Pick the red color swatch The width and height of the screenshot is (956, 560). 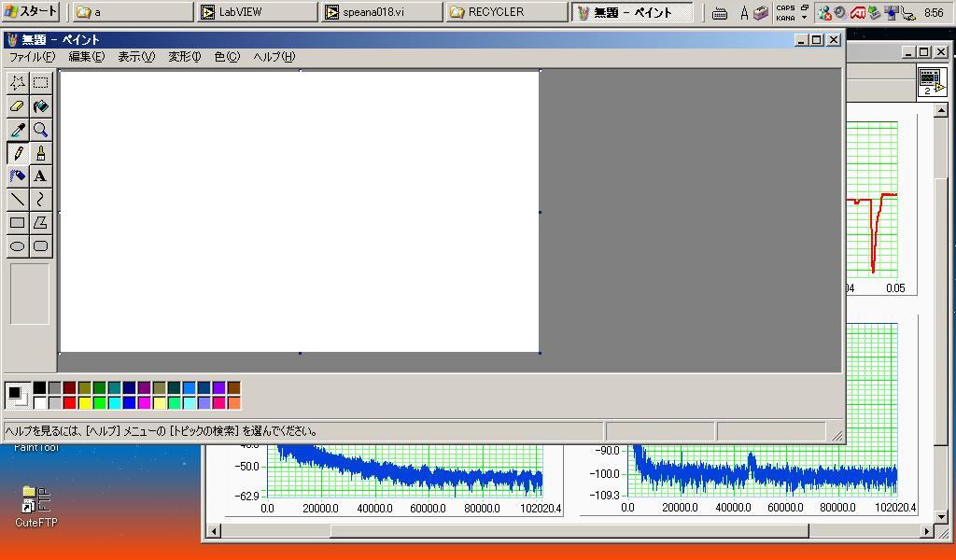click(69, 403)
